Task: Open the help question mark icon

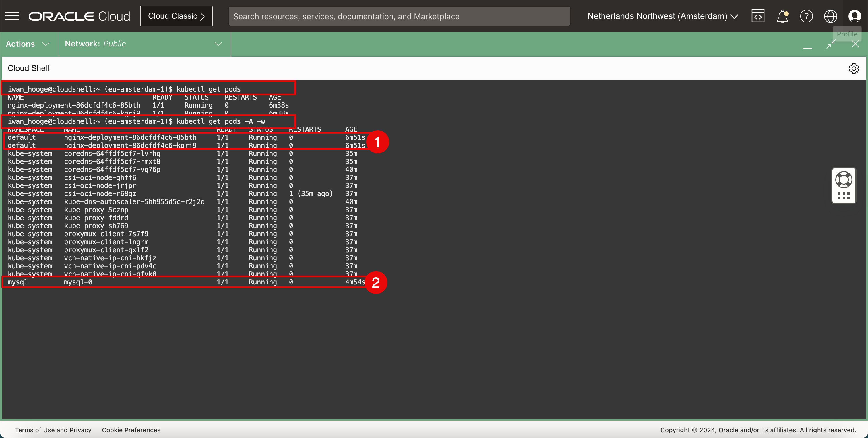Action: tap(806, 16)
